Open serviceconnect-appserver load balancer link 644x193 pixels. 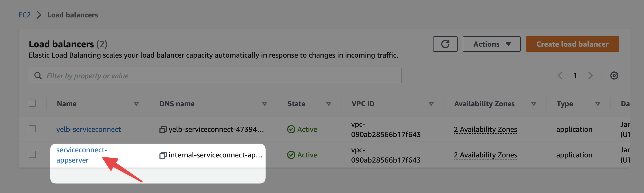coord(82,155)
